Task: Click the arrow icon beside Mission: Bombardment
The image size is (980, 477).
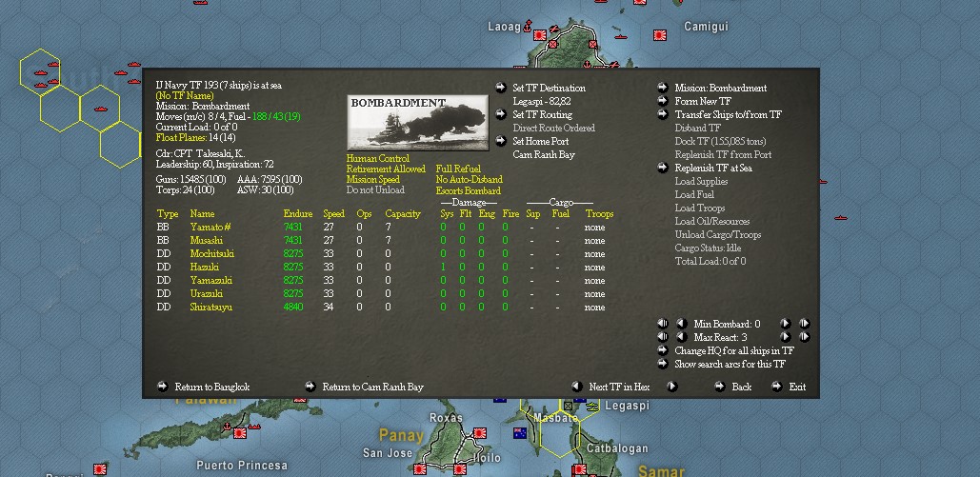Action: point(663,88)
